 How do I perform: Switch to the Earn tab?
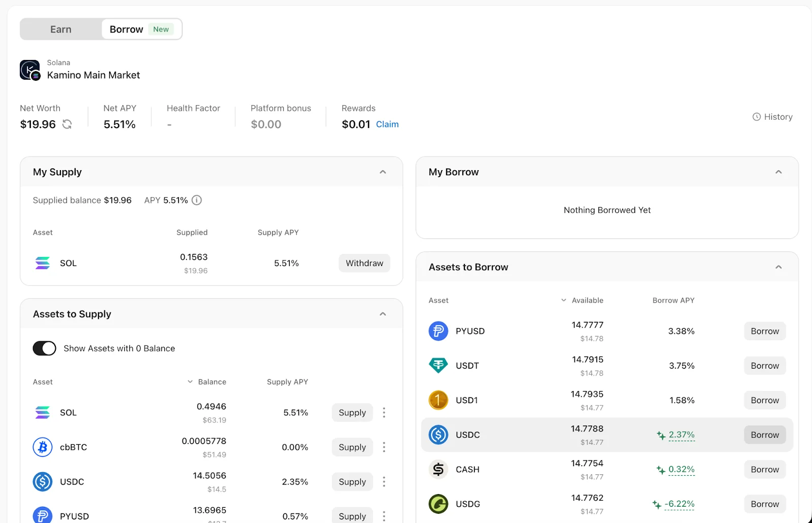point(61,29)
